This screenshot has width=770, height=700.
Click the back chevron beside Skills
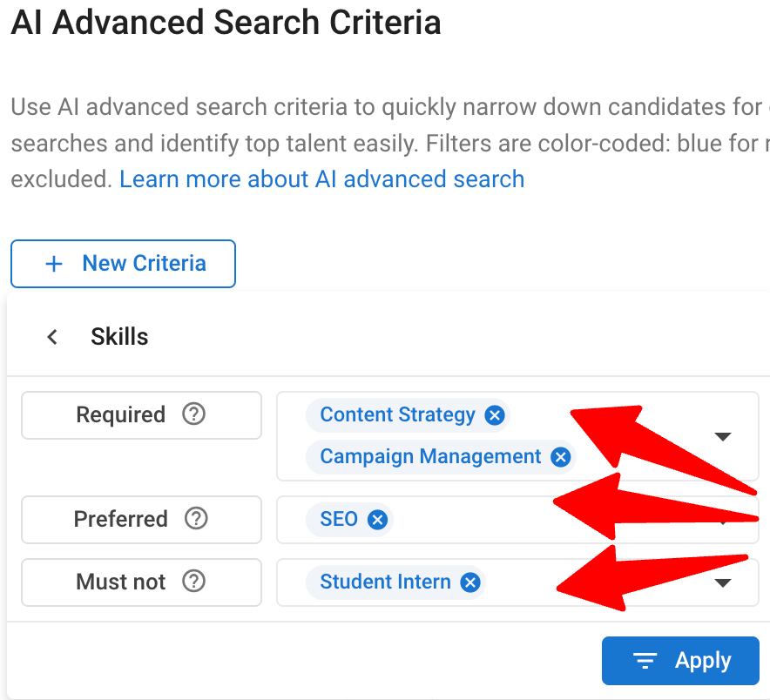[x=52, y=337]
